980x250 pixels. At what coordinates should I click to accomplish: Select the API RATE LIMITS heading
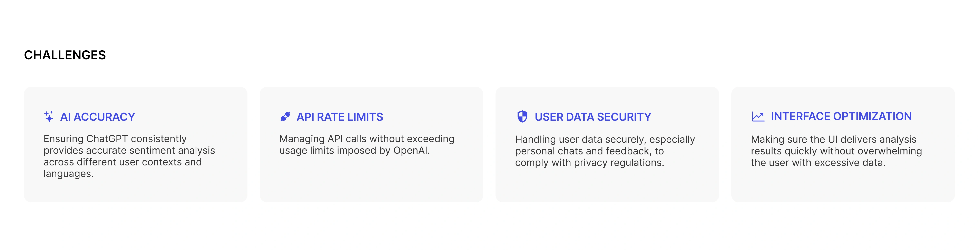(x=340, y=117)
